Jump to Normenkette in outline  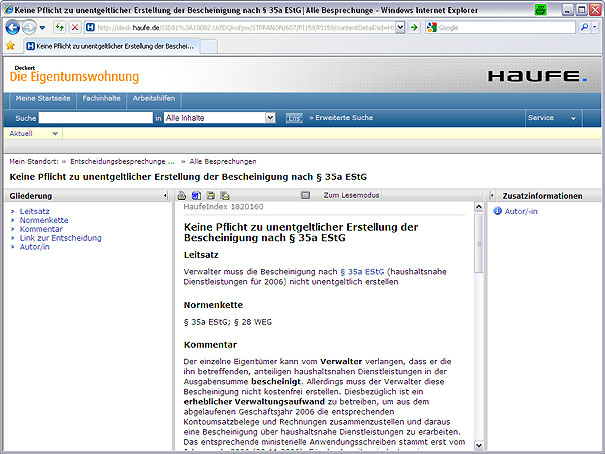click(44, 220)
